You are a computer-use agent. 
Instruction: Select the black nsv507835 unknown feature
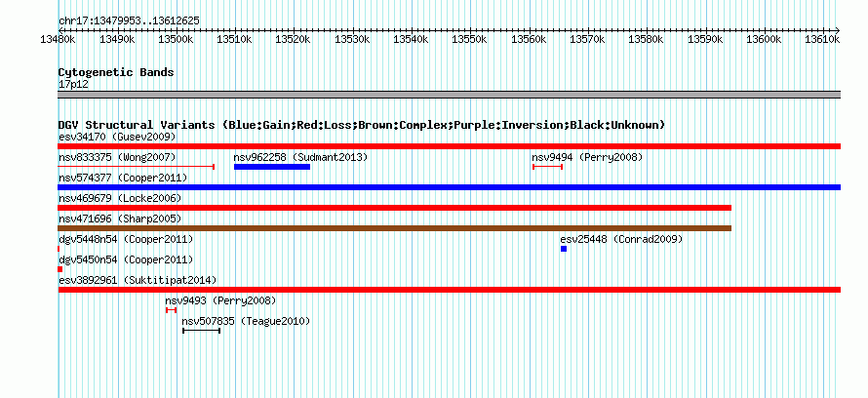(202, 331)
